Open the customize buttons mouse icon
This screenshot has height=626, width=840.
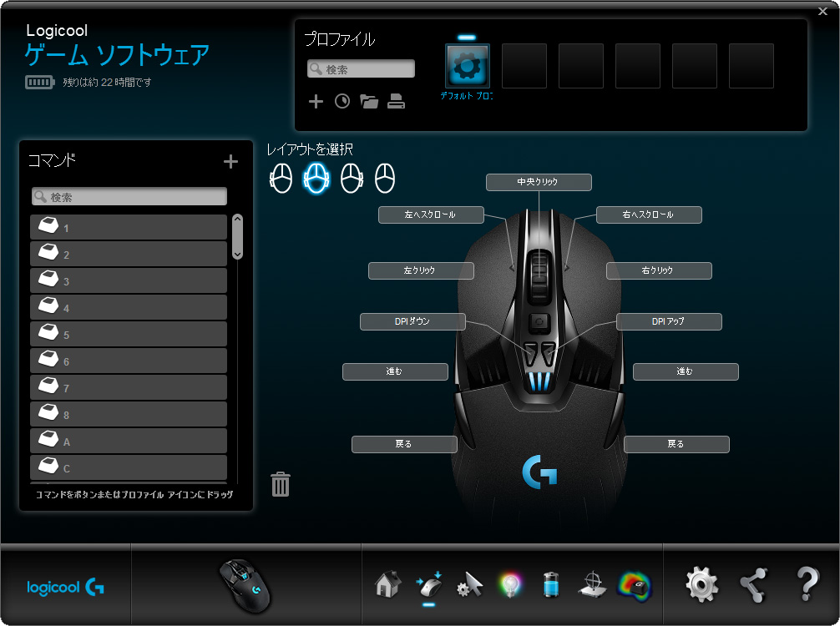point(428,584)
